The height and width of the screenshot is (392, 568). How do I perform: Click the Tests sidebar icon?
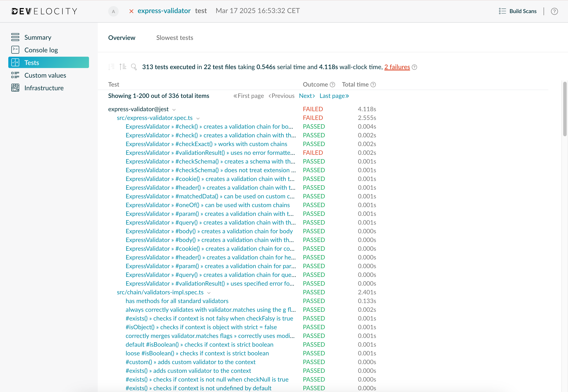point(15,62)
